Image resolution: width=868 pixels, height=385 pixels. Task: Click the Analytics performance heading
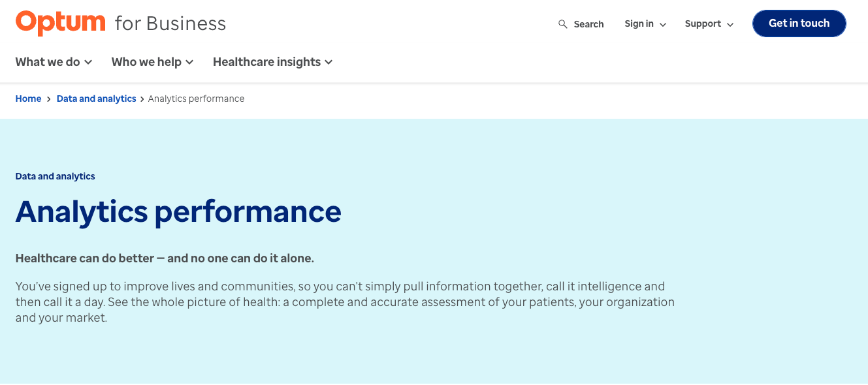tap(178, 211)
